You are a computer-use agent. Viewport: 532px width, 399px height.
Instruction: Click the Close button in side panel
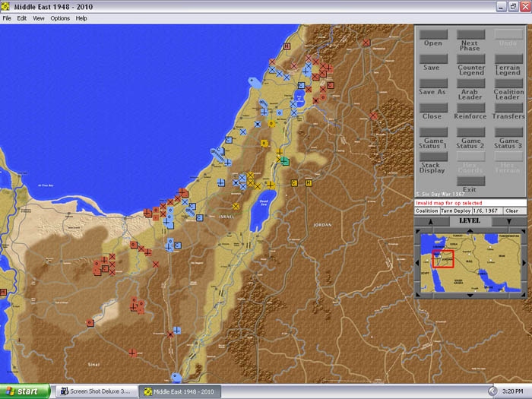[433, 108]
